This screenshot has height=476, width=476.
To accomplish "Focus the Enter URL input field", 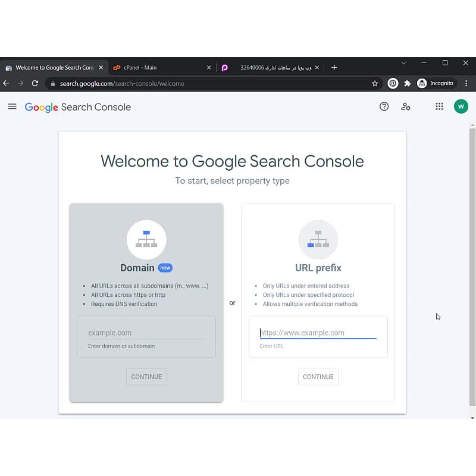I will 318,333.
